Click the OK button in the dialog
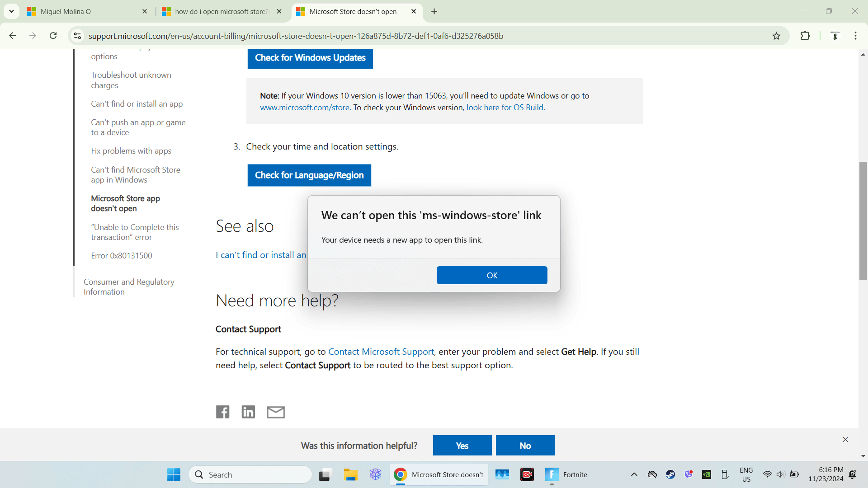868x488 pixels. pyautogui.click(x=491, y=275)
